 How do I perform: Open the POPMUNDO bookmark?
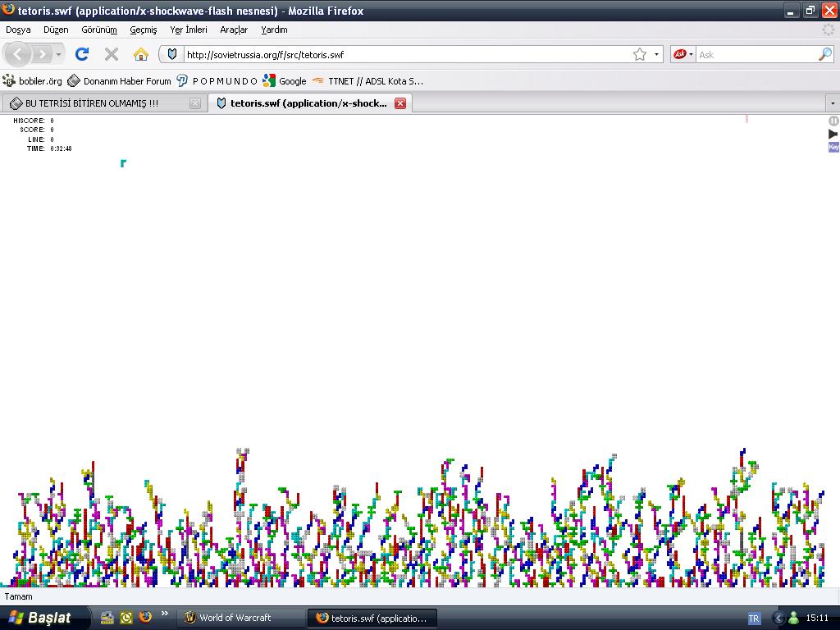pyautogui.click(x=217, y=81)
